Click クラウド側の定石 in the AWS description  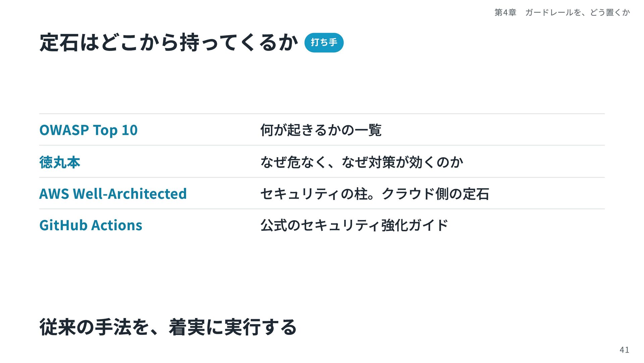[x=435, y=194]
